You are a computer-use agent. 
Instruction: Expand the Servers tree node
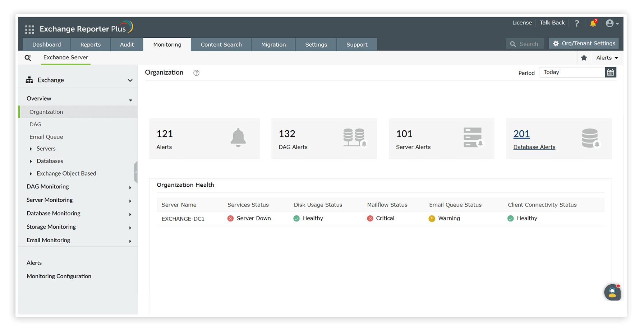[31, 149]
